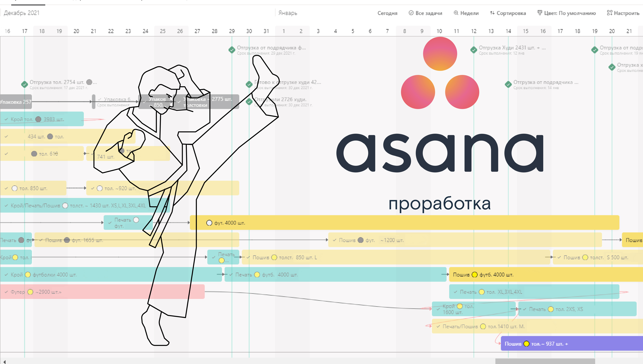The image size is (643, 364).
Task: Click milestone diamond for Отгрузили 2726 худи
Action: 249,101
